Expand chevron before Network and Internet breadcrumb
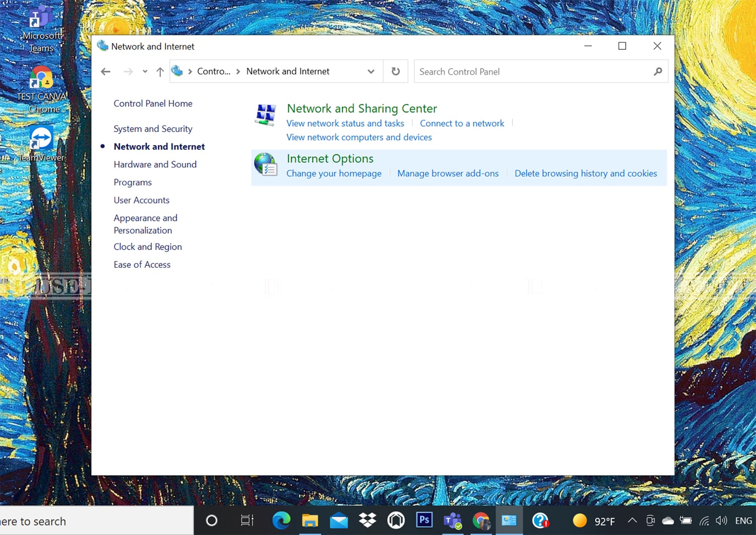756x535 pixels. click(x=238, y=72)
